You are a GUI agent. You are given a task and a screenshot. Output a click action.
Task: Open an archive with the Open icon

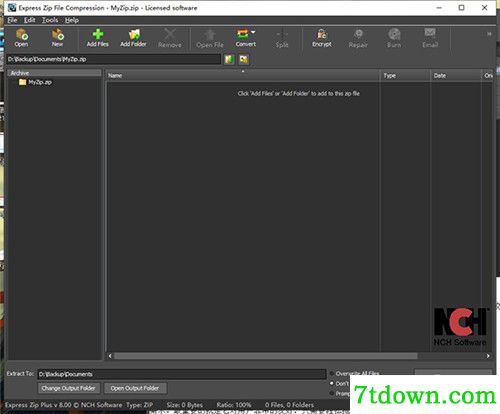[21, 38]
